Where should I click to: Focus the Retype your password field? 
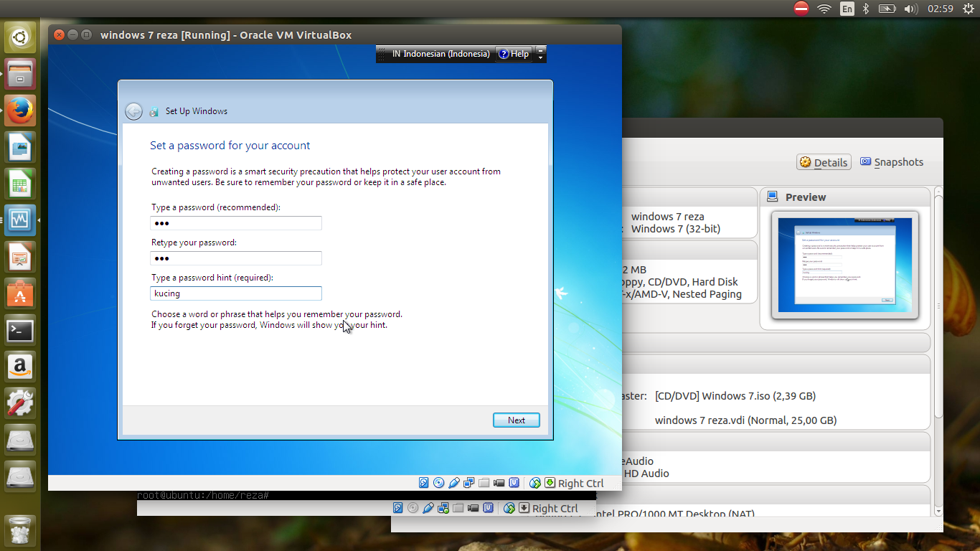tap(236, 258)
